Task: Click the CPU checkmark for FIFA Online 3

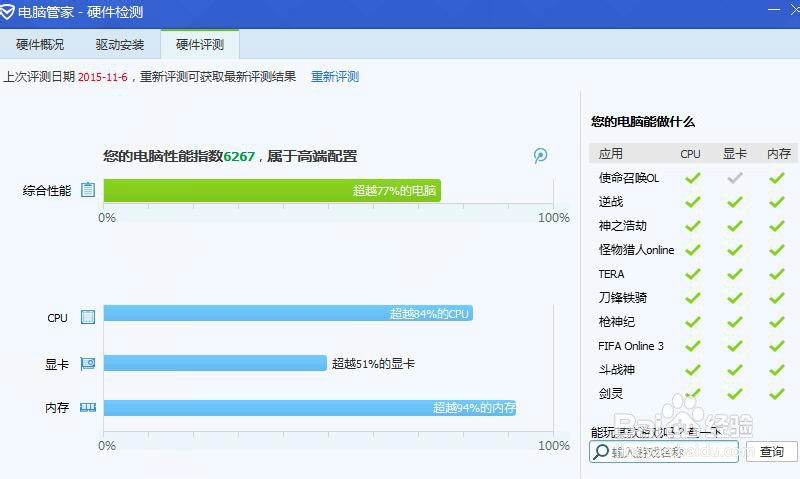Action: [x=692, y=346]
